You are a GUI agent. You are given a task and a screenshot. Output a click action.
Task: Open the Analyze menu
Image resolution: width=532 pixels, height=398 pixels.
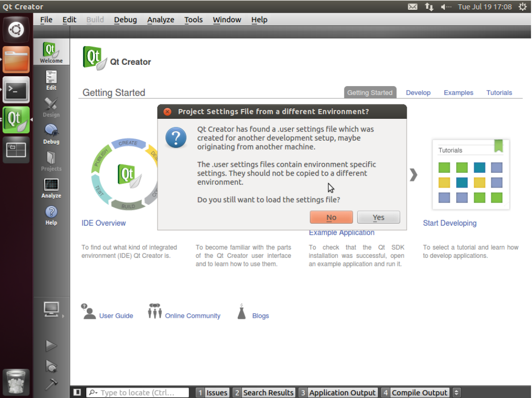click(160, 20)
